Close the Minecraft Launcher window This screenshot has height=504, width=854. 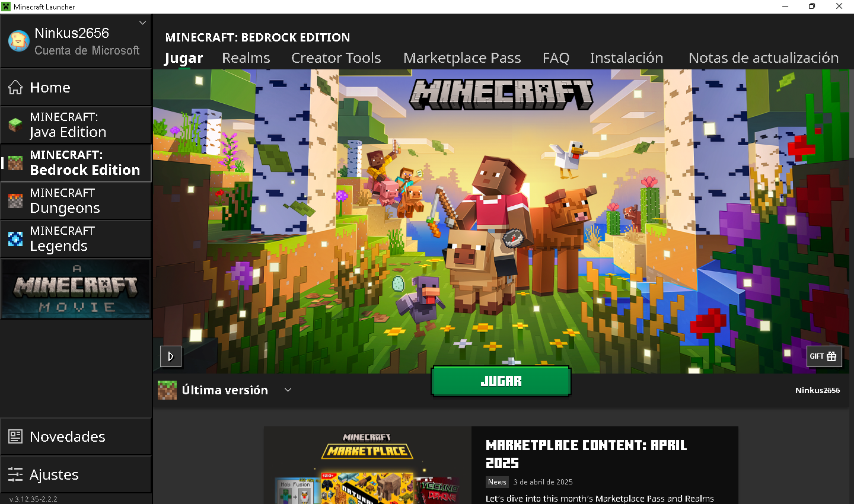coord(839,7)
